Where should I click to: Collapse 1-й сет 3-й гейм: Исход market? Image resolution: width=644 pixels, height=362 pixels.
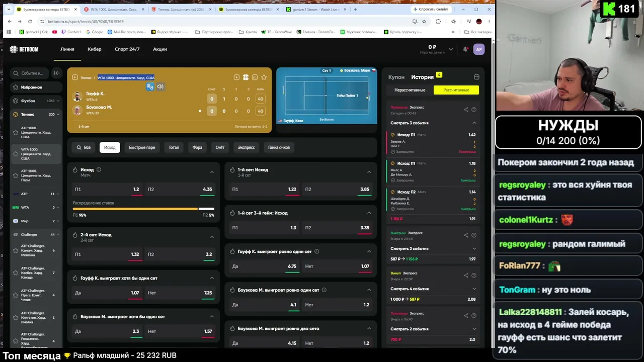(369, 213)
